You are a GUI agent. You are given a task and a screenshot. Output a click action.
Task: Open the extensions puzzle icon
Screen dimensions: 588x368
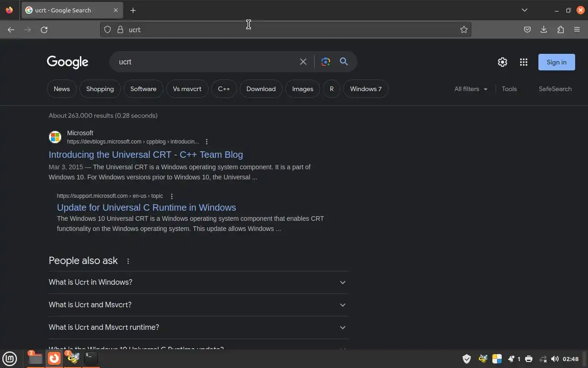coord(560,29)
